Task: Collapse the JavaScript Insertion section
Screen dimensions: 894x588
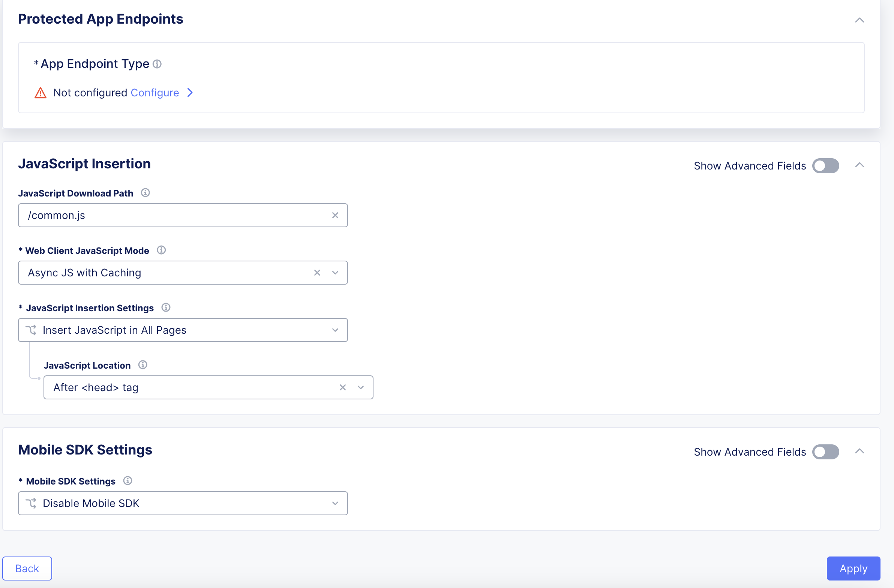Action: pyautogui.click(x=860, y=165)
